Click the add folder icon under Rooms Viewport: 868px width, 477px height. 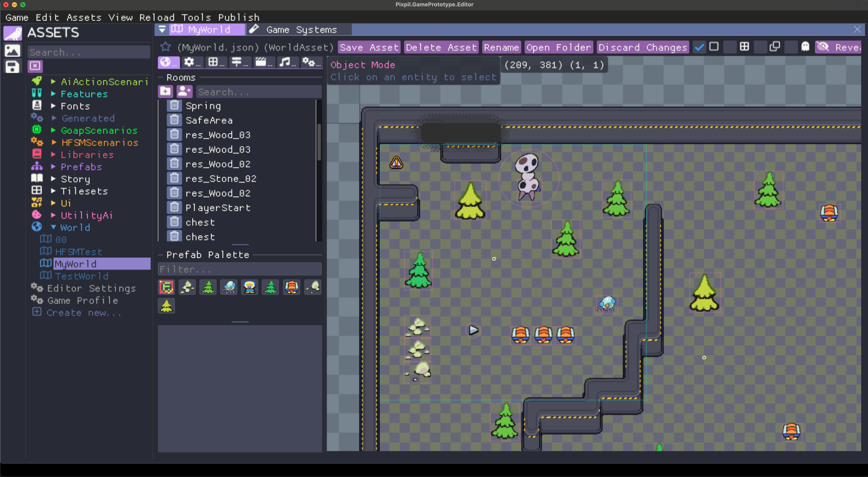point(165,91)
